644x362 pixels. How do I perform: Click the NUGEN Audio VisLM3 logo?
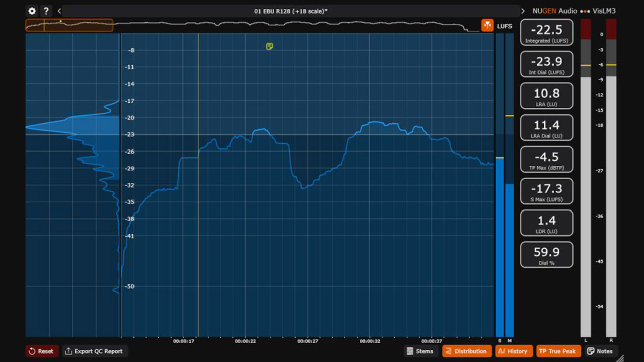tap(574, 11)
